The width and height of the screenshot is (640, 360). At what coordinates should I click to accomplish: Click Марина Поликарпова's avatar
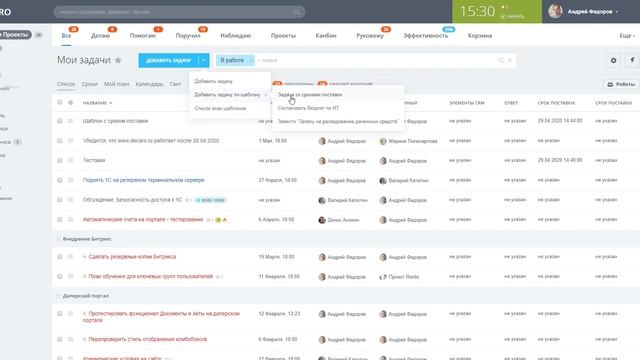[383, 141]
